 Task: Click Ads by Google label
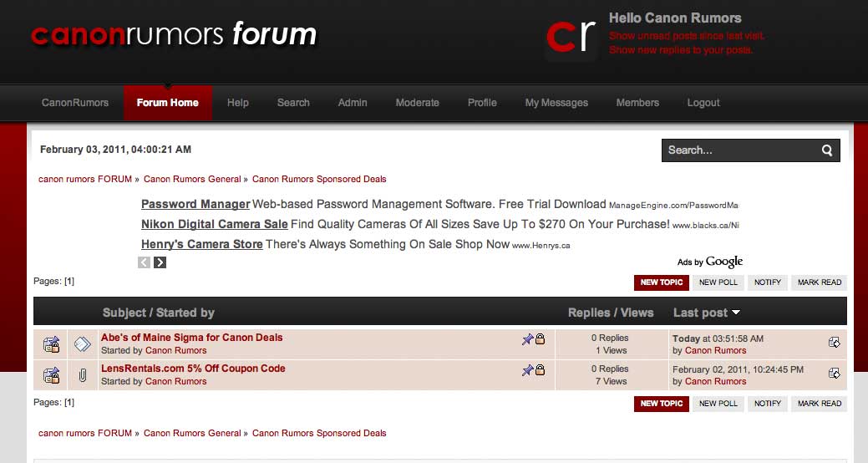pyautogui.click(x=710, y=262)
